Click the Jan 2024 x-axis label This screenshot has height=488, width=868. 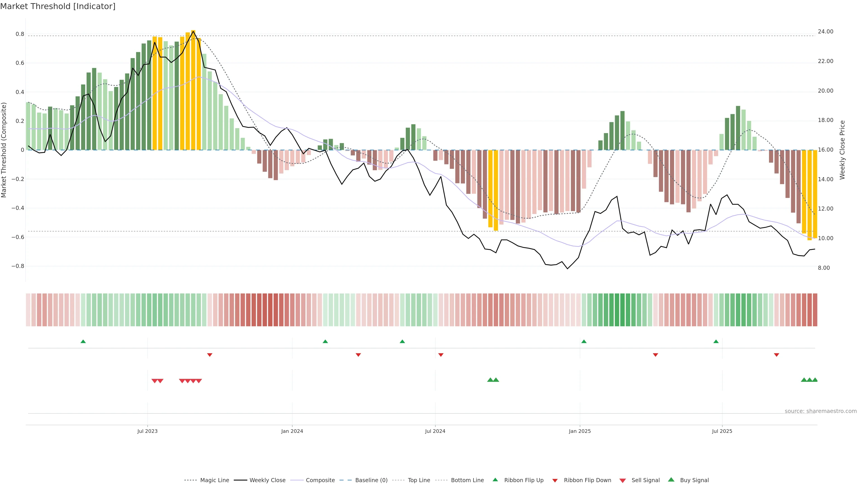[292, 432]
